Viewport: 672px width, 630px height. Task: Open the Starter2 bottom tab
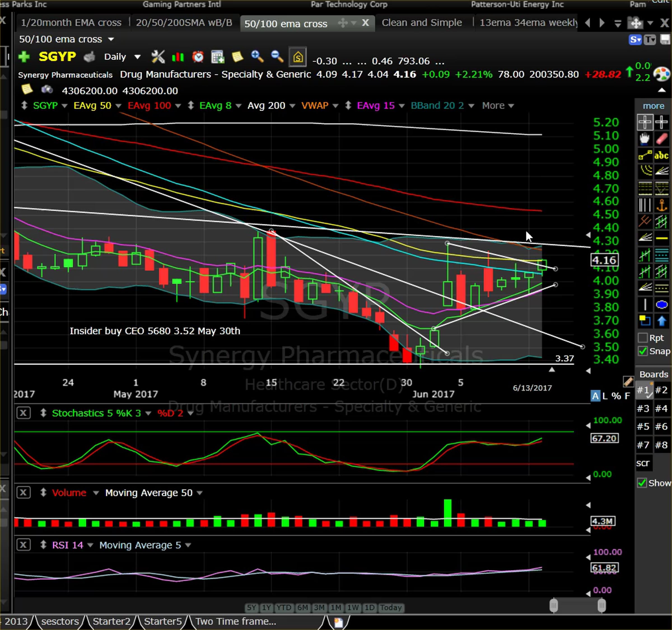coord(111,622)
